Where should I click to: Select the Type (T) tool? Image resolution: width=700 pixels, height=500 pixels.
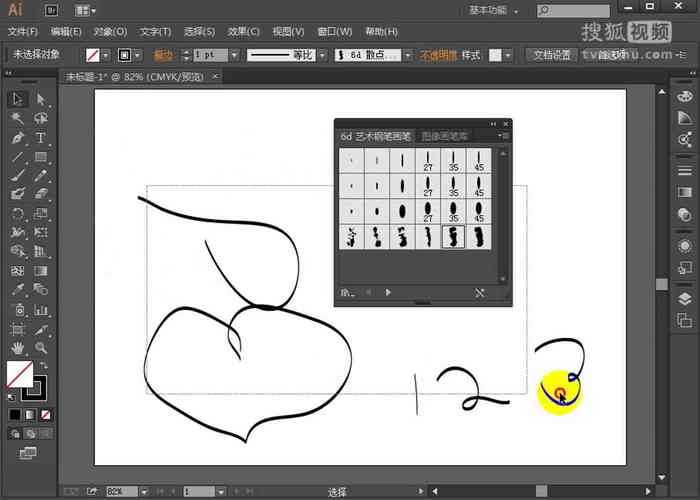tap(41, 138)
